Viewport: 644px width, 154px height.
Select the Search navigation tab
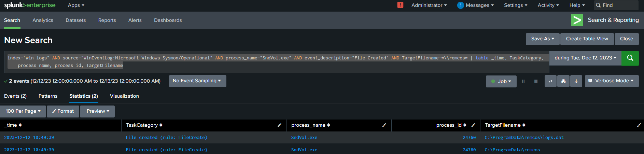(12, 20)
